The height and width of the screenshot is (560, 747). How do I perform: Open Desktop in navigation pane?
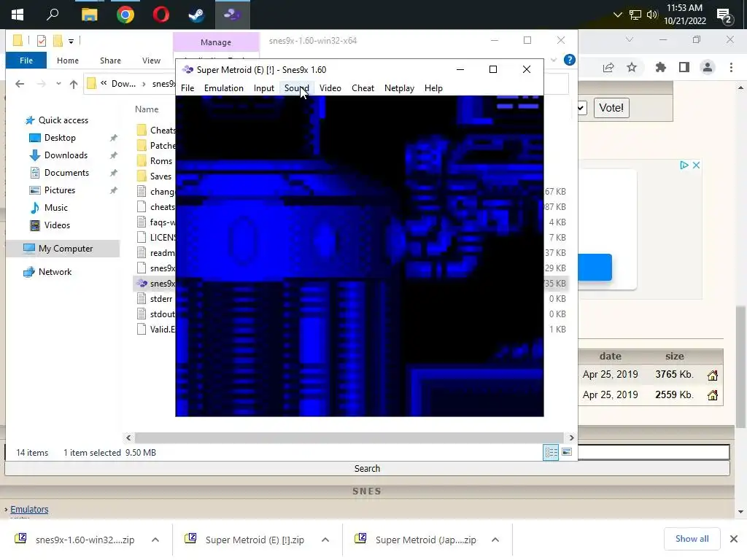coord(60,138)
